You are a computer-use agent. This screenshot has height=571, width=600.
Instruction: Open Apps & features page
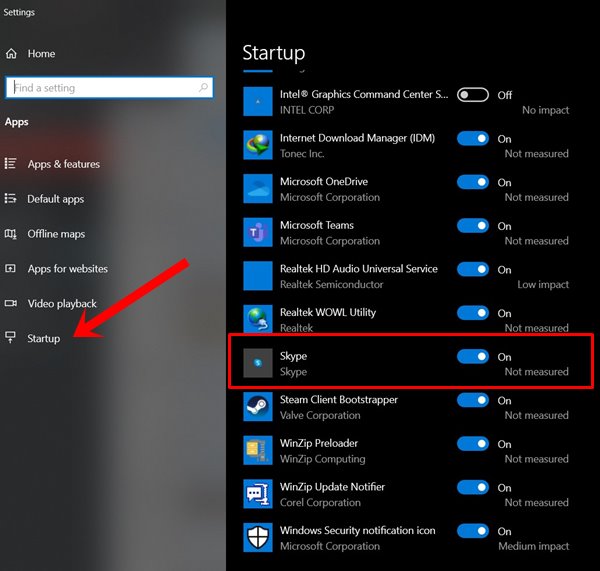click(64, 164)
